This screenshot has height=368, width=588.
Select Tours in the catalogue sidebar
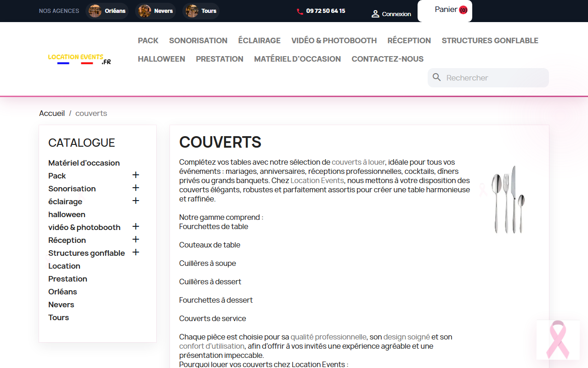click(58, 317)
